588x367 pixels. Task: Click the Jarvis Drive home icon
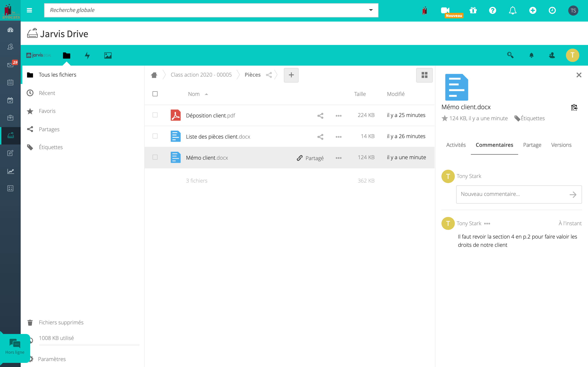154,75
